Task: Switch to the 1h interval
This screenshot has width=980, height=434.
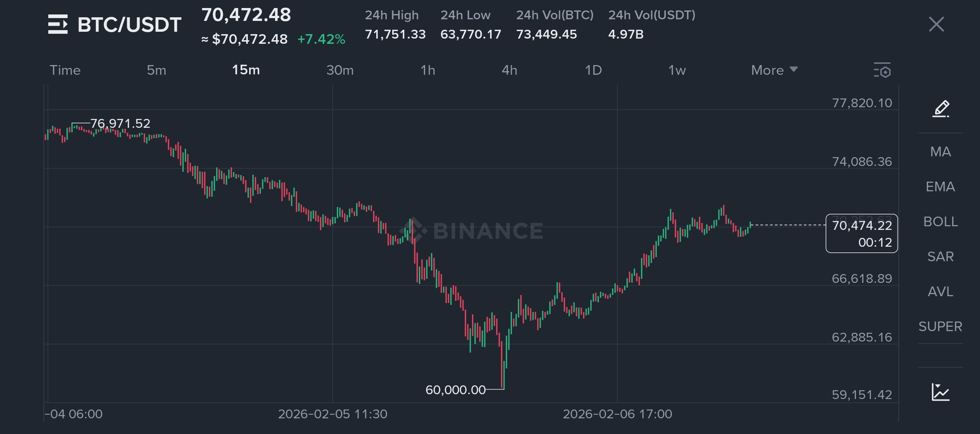Action: pos(428,70)
